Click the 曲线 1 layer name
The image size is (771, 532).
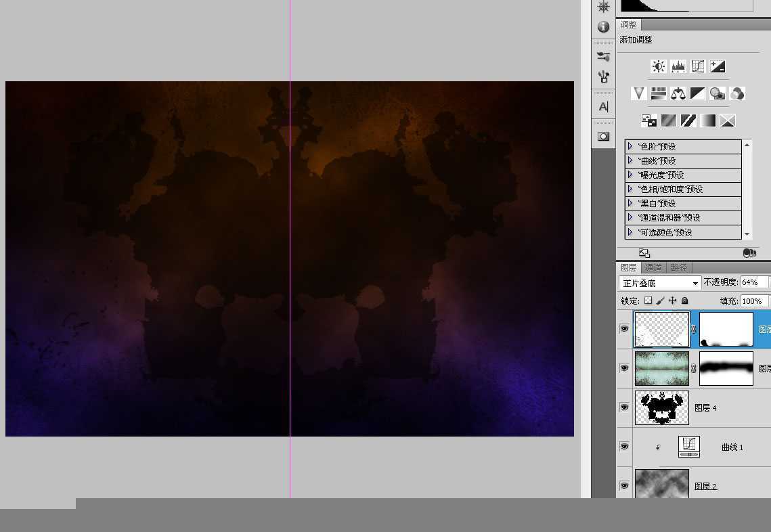point(732,447)
